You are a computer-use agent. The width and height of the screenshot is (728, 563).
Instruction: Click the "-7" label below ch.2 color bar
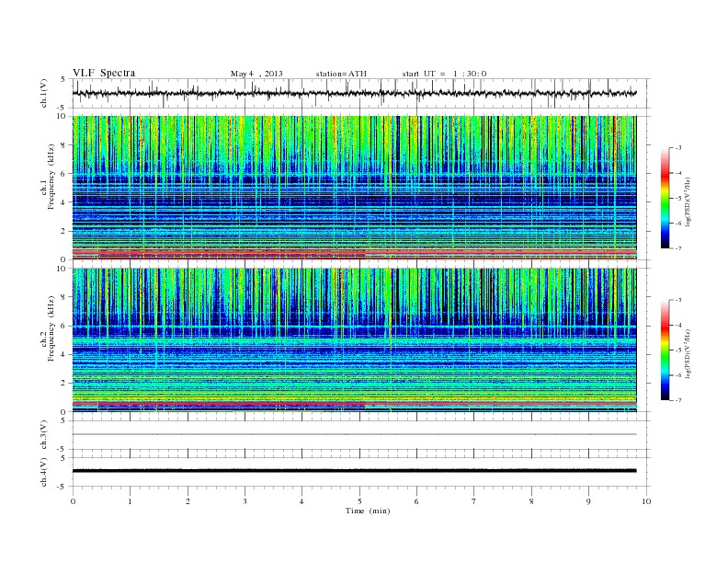pos(677,400)
